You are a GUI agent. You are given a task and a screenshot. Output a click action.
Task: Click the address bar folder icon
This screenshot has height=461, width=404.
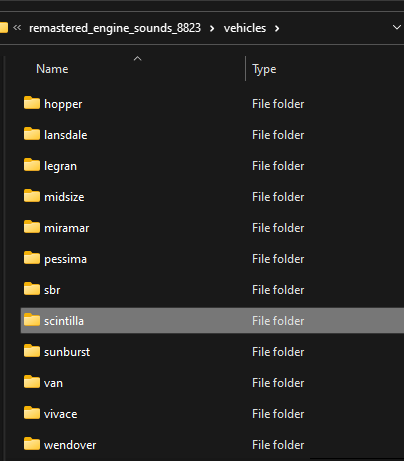(x=4, y=28)
